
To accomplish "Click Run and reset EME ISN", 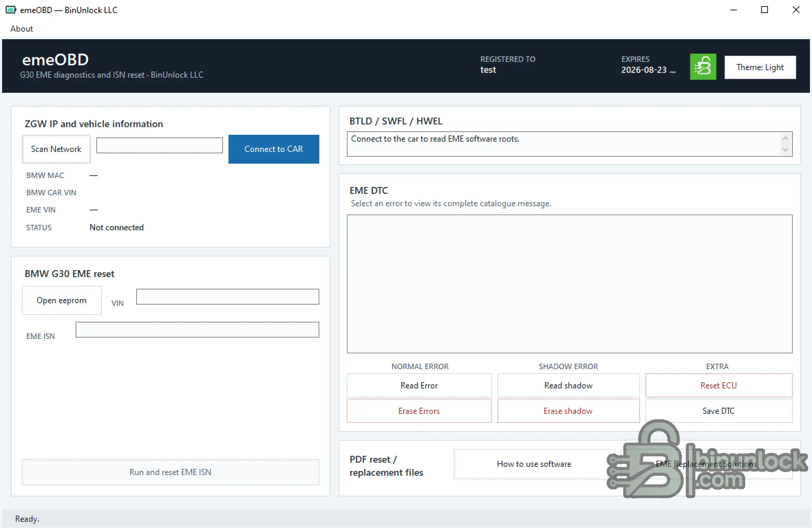I will (x=170, y=472).
